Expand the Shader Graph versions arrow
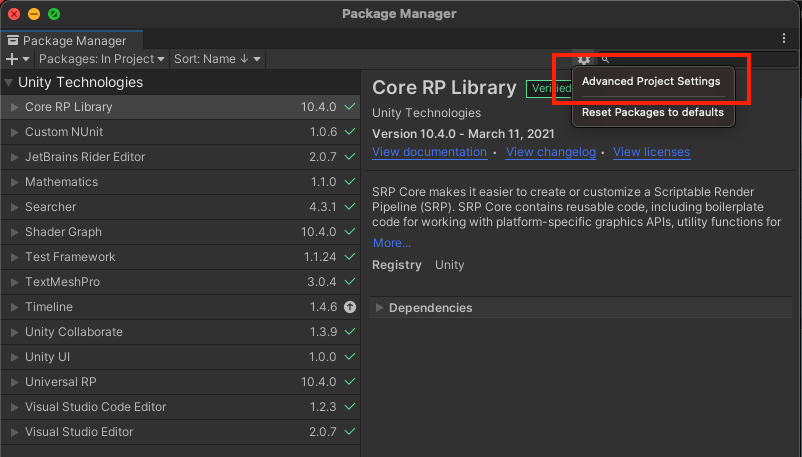802x457 pixels. point(14,232)
